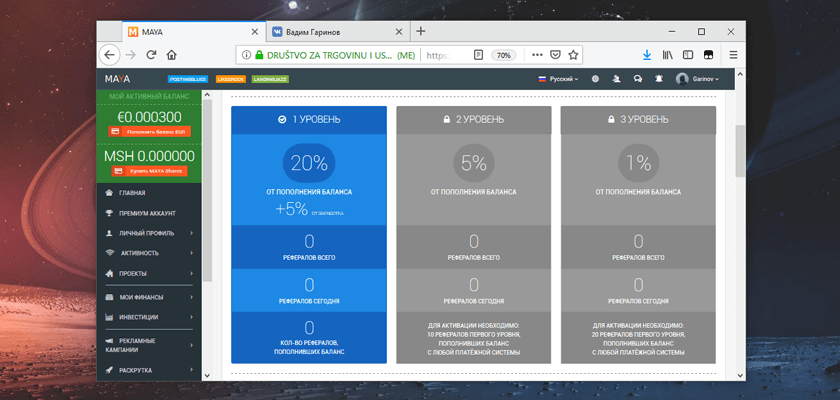Open the Firefox hamburger menu
Image resolution: width=840 pixels, height=400 pixels.
click(x=733, y=55)
